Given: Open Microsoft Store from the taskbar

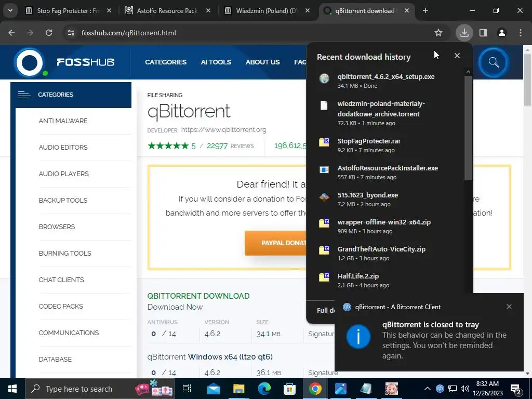Looking at the screenshot, I should (290, 389).
